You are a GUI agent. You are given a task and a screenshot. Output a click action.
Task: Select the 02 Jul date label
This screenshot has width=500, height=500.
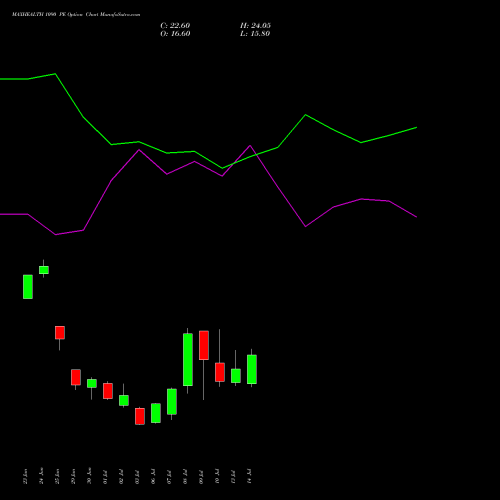[122, 476]
